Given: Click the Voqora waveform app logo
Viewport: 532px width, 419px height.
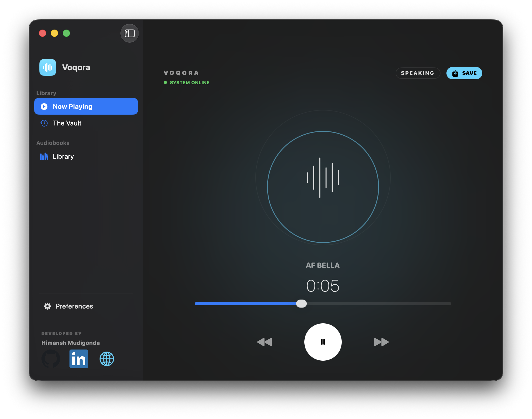Looking at the screenshot, I should (x=48, y=67).
